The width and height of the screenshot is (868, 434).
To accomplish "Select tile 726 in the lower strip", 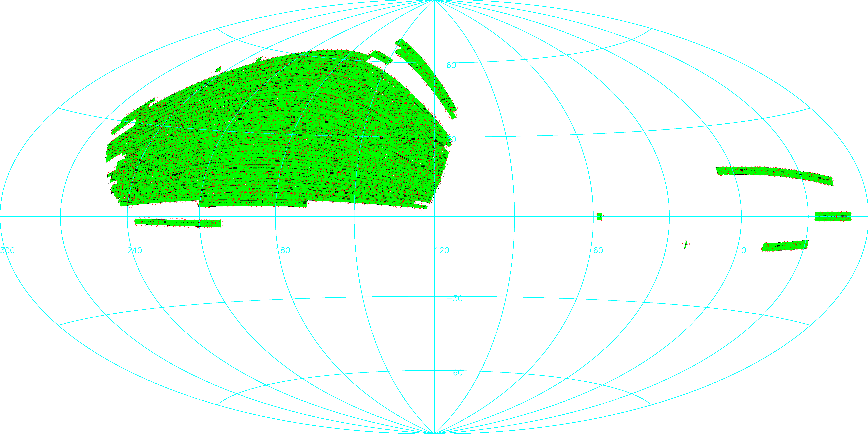I will 765,247.
